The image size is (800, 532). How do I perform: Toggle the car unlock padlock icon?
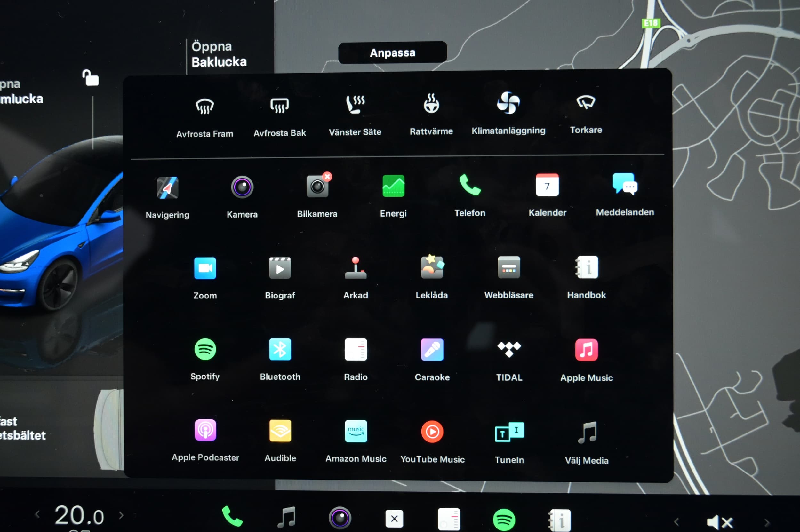90,78
